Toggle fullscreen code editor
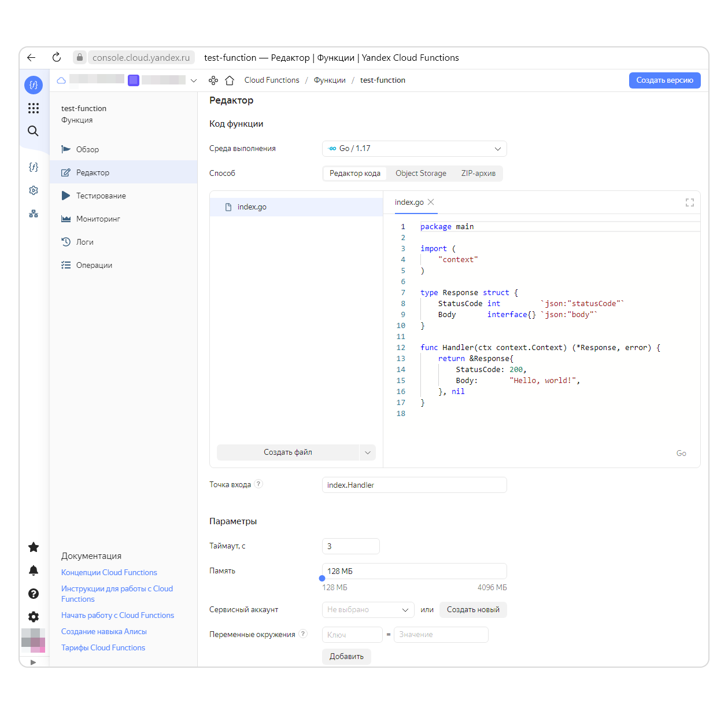The width and height of the screenshot is (728, 714). pyautogui.click(x=690, y=203)
